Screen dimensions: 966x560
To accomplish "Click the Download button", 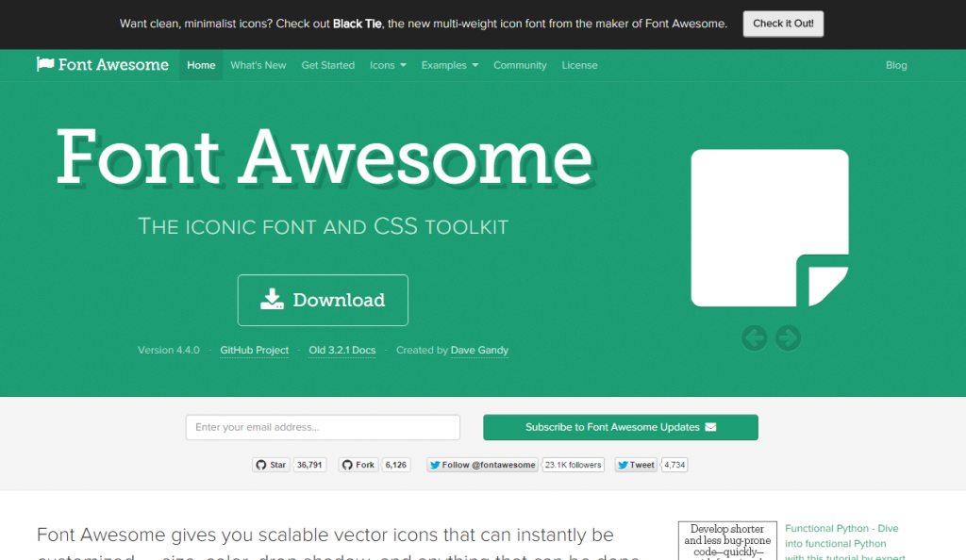I will point(323,301).
